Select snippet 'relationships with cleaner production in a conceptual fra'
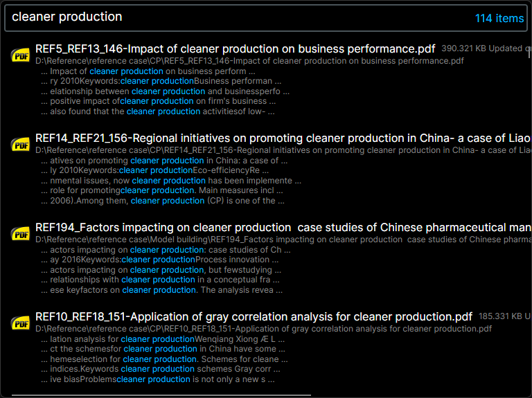This screenshot has height=398, width=532. click(x=160, y=280)
